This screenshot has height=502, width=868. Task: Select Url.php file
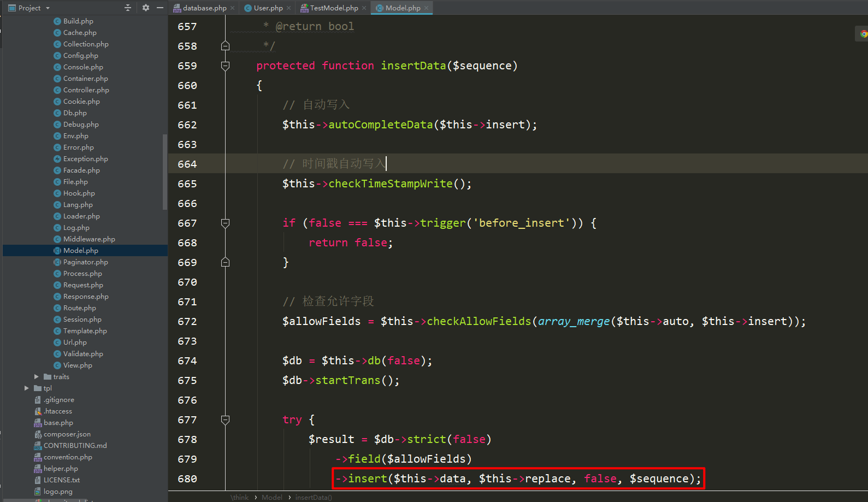(x=75, y=342)
